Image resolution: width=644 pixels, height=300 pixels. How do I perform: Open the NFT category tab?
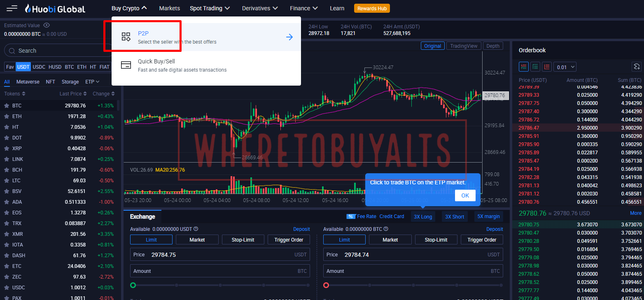[x=51, y=82]
